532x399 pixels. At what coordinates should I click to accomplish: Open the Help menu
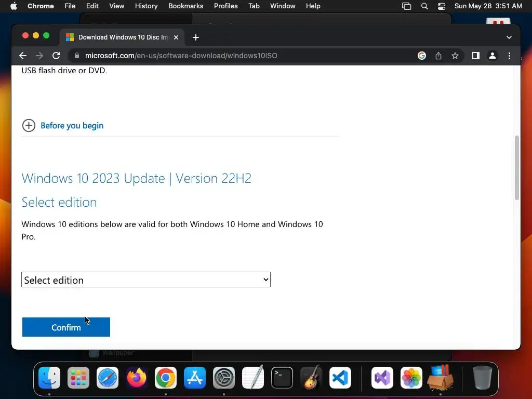pos(313,6)
